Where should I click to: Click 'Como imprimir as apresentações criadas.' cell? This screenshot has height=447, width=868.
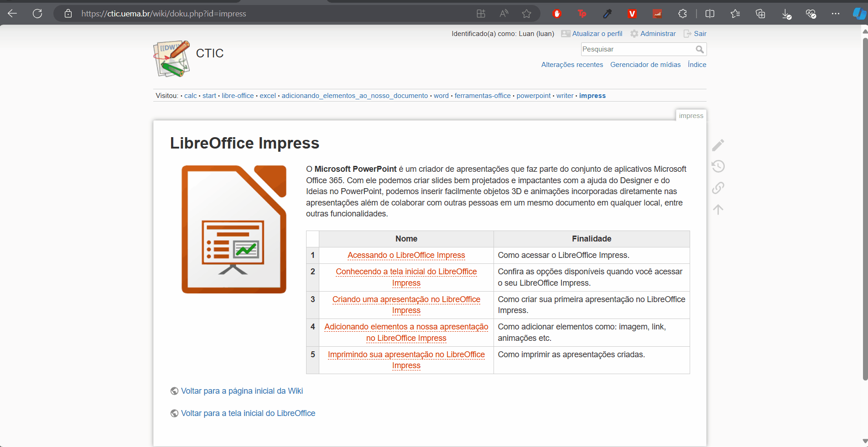click(x=592, y=360)
